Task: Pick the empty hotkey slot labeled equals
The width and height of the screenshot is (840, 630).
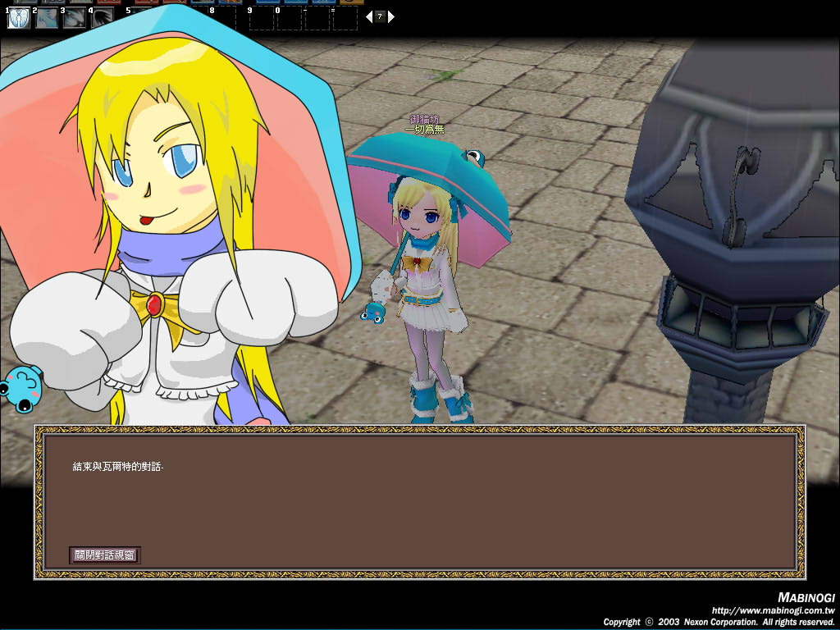Action: (x=345, y=18)
